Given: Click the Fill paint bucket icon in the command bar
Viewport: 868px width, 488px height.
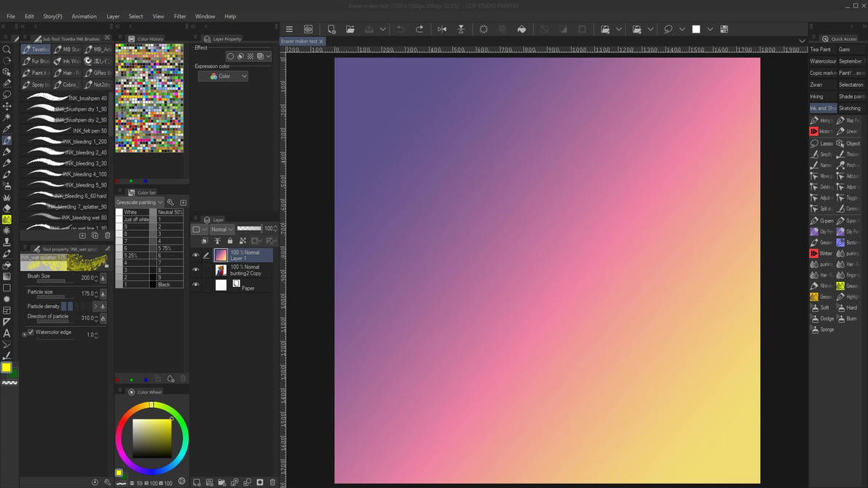Looking at the screenshot, I should [521, 29].
